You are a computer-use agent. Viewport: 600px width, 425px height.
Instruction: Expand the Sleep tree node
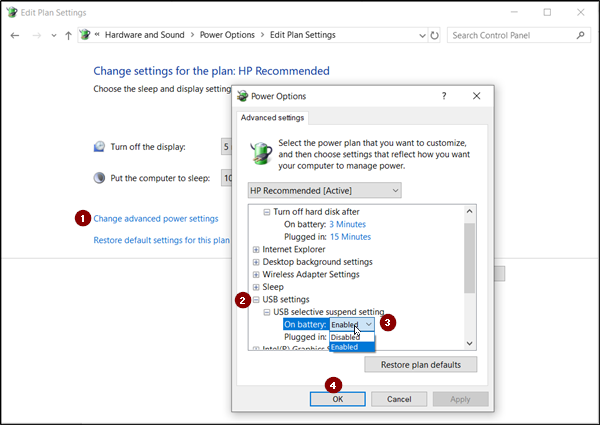[256, 287]
